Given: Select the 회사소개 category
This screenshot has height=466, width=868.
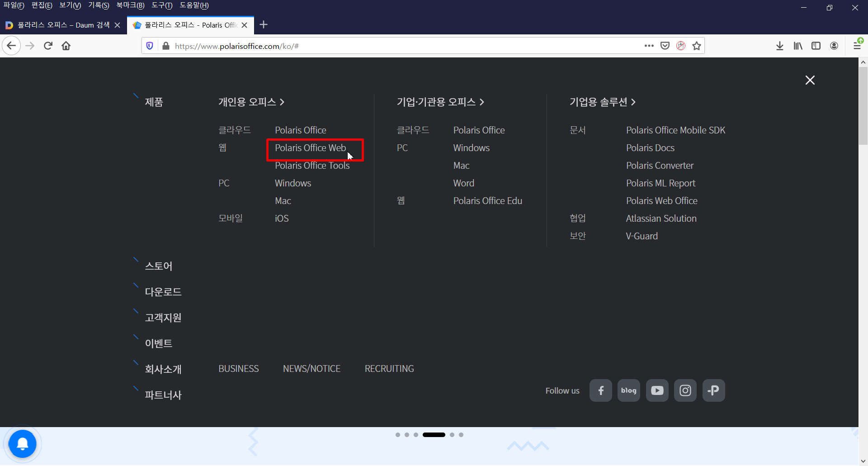Looking at the screenshot, I should 163,369.
